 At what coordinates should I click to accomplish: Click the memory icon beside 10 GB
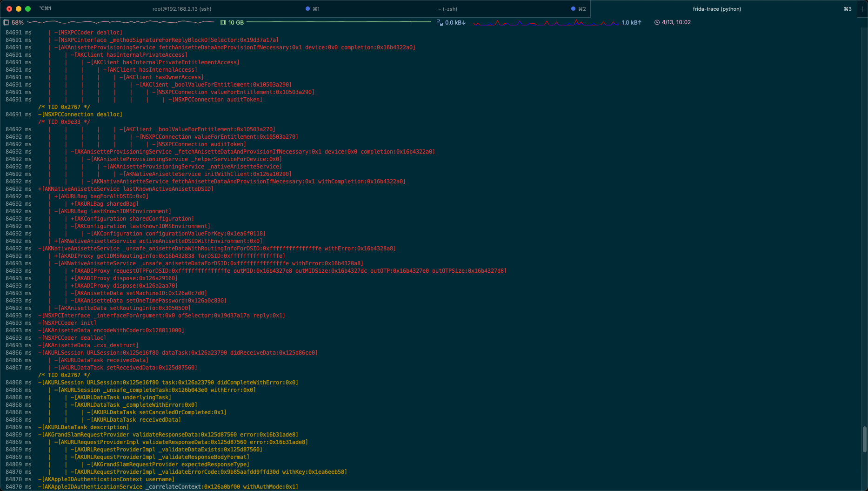click(x=223, y=22)
